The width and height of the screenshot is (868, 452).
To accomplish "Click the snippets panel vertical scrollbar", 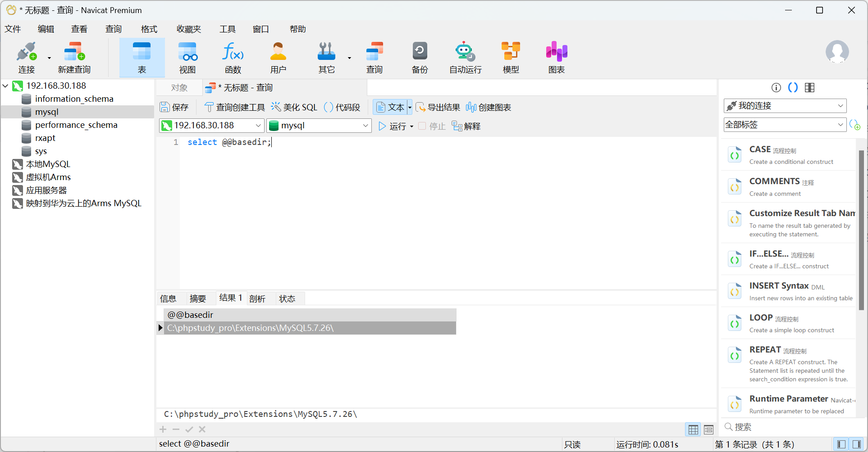I will (x=861, y=230).
